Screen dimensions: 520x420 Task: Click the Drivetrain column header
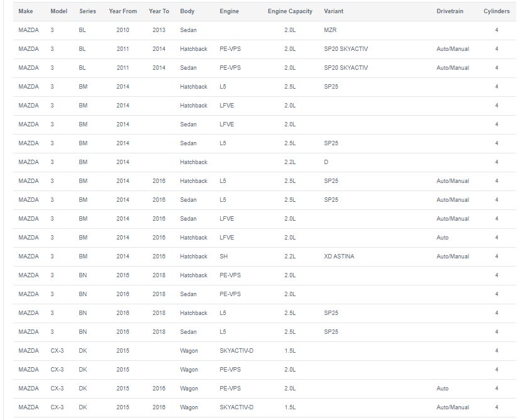tap(450, 11)
